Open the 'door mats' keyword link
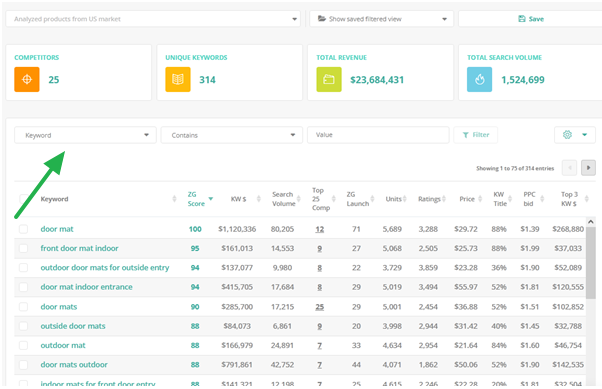 (59, 307)
